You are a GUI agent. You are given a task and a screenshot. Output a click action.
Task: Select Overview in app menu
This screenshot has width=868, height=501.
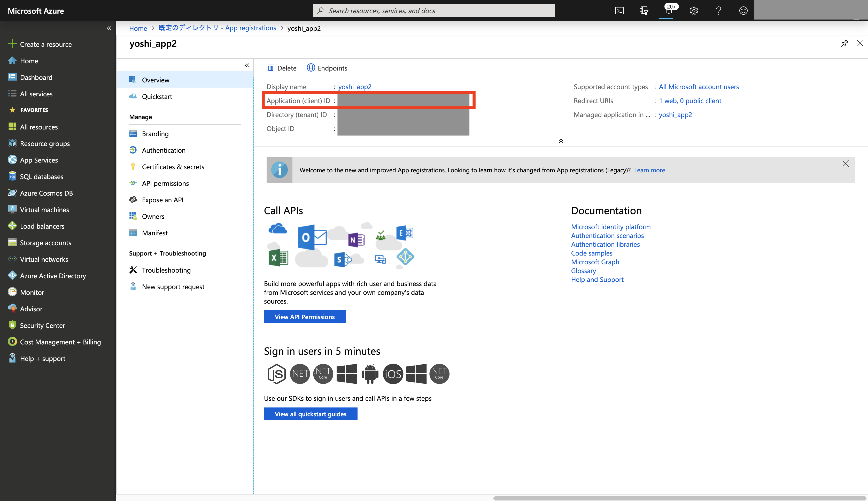click(185, 80)
